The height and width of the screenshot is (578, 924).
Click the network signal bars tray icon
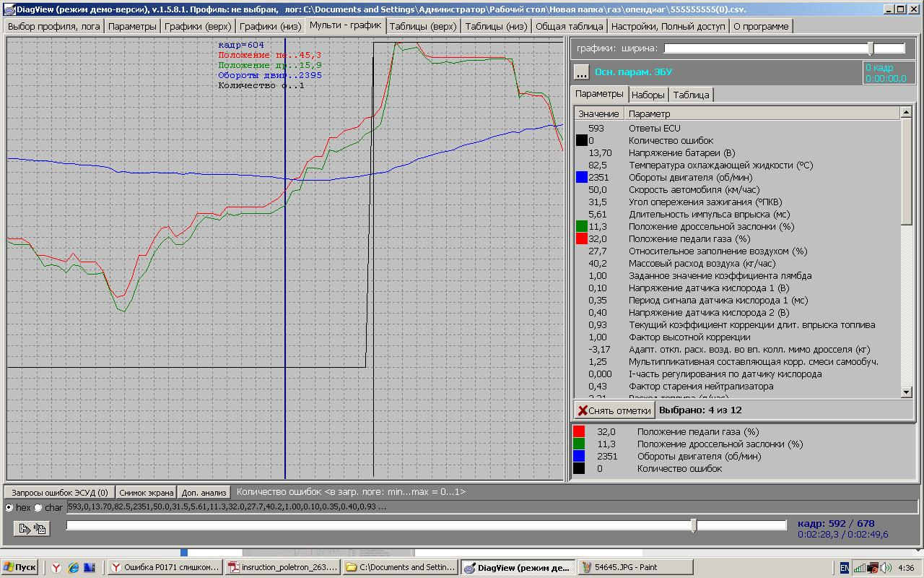(859, 568)
